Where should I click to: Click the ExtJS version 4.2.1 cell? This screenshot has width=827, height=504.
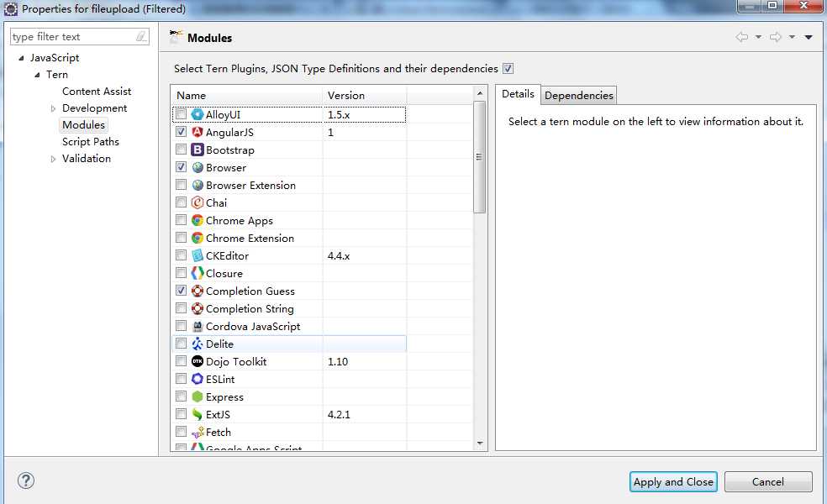365,414
